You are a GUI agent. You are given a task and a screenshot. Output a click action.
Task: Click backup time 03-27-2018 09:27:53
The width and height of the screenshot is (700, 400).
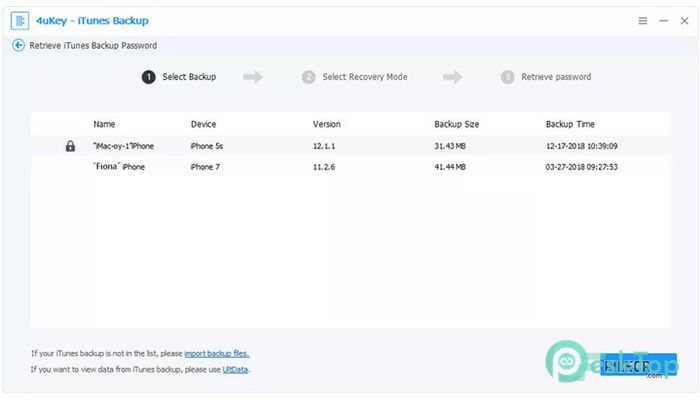click(x=581, y=167)
